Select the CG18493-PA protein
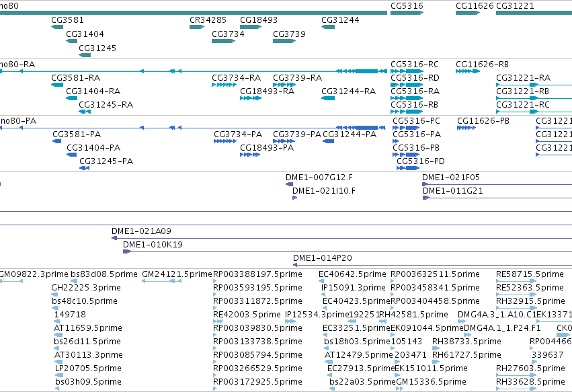The height and width of the screenshot is (392, 572). pos(250,155)
